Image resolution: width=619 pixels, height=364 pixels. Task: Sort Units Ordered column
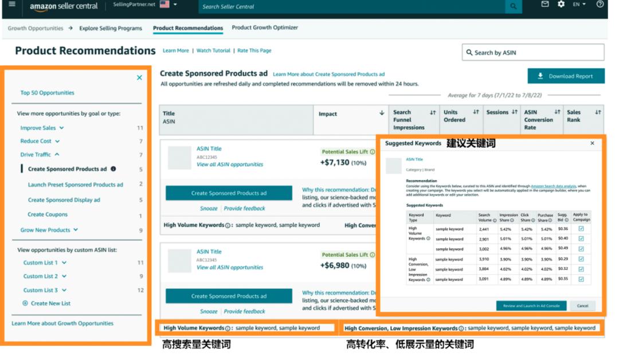476,112
